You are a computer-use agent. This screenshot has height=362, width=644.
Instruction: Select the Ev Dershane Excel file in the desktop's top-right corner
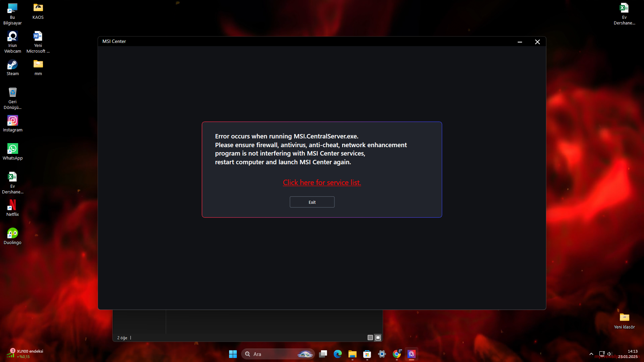point(624,14)
